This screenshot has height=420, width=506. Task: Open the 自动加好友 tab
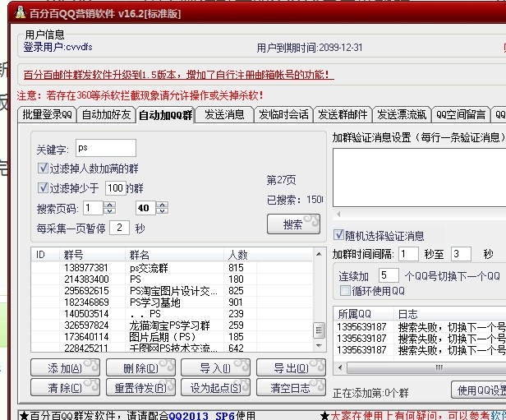[106, 114]
